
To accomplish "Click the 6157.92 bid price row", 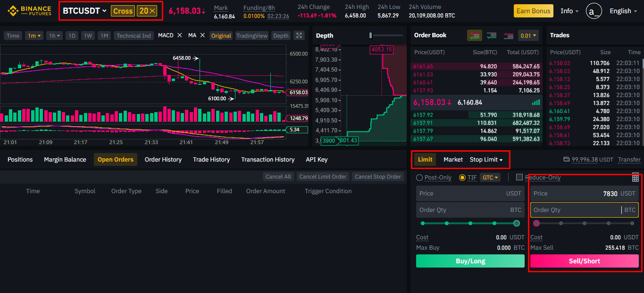I will pyautogui.click(x=476, y=114).
